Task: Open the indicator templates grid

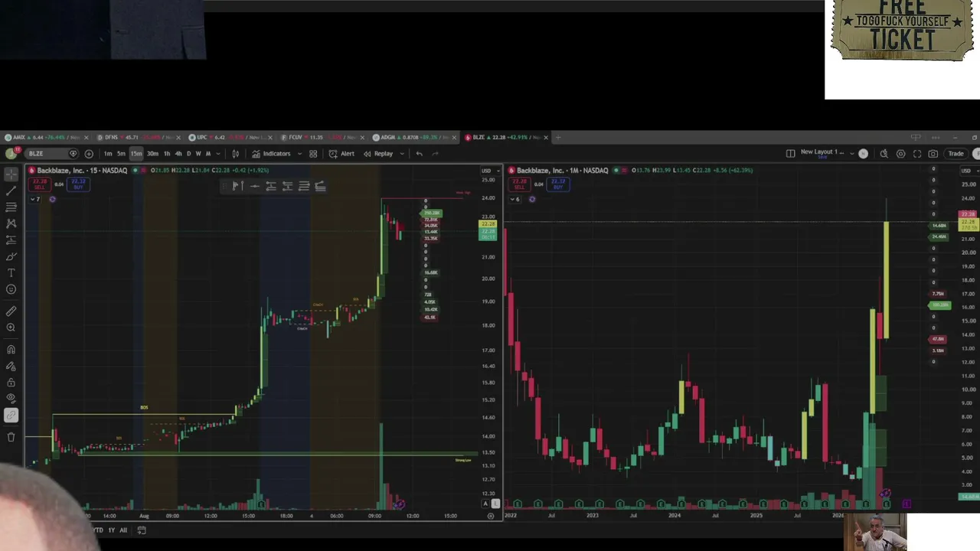Action: point(313,154)
